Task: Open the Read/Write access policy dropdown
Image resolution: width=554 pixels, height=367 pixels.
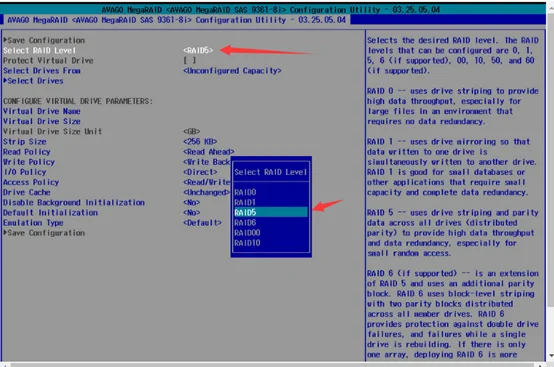Action: [207, 182]
